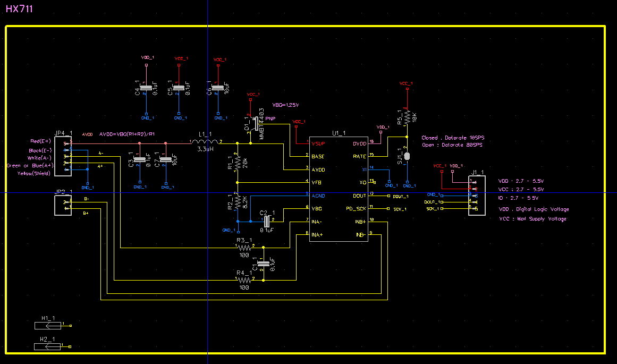The height and width of the screenshot is (364, 617).
Task: Select the Q1_1 PNP transistor symbol
Action: (x=255, y=123)
